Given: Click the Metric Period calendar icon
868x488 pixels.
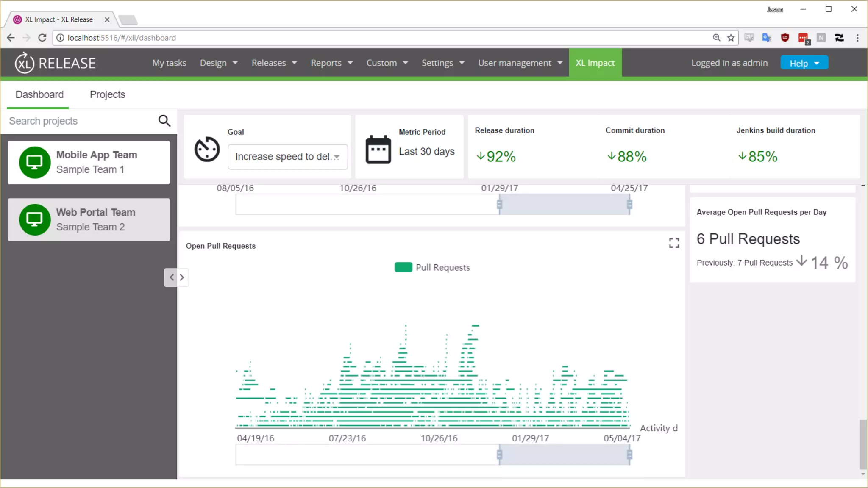Looking at the screenshot, I should (x=378, y=149).
